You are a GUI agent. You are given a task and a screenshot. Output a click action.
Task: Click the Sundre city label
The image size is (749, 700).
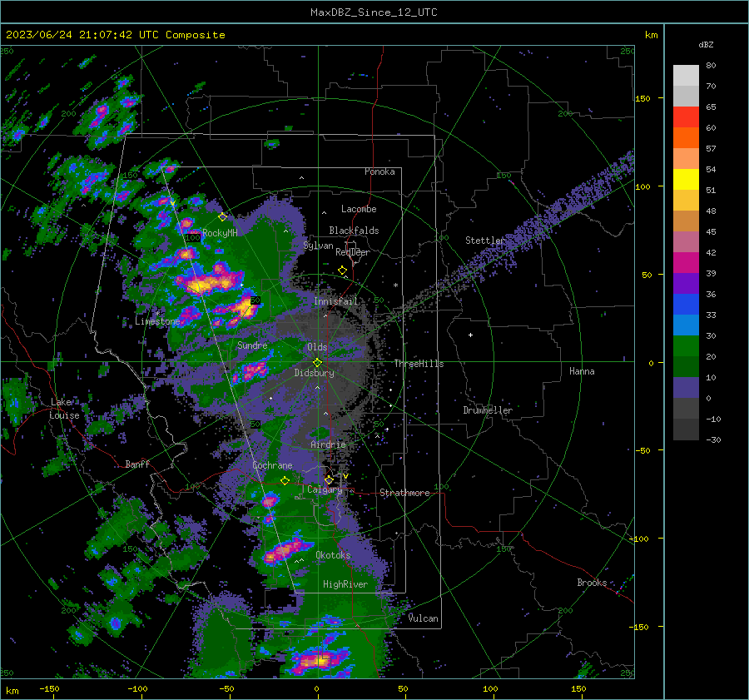(x=252, y=345)
